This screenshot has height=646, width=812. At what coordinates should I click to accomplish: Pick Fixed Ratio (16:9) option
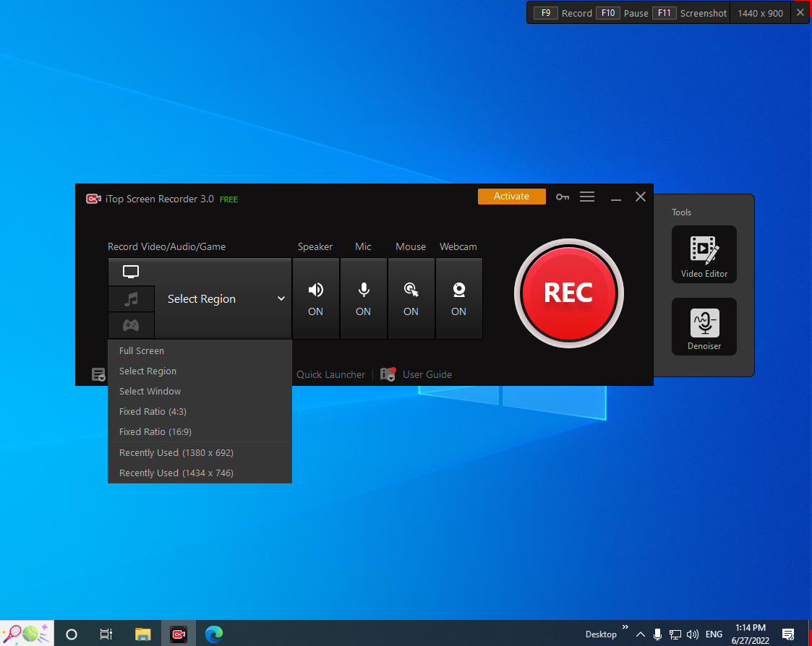coord(155,431)
